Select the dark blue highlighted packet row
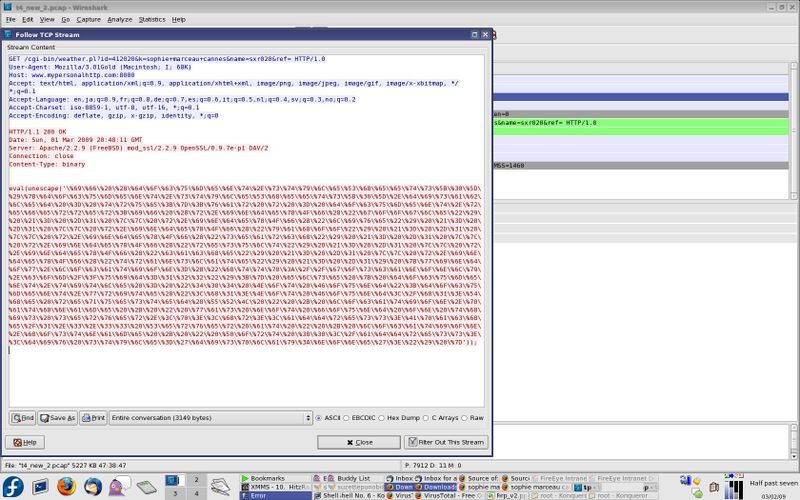This screenshot has width=800, height=500. coord(641,97)
